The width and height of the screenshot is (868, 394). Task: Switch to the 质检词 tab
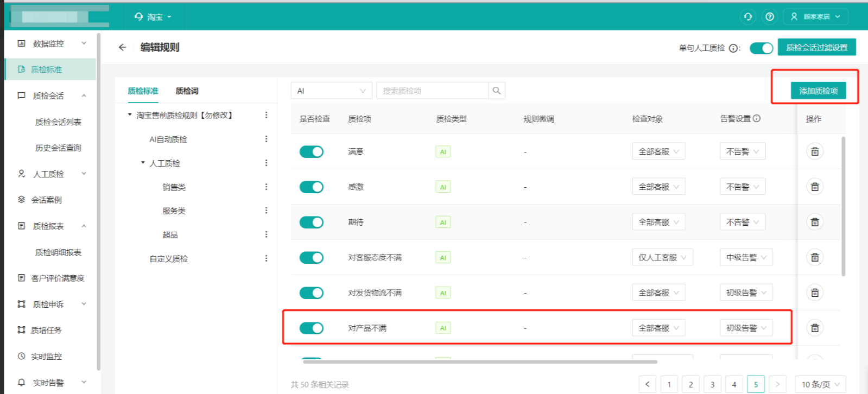pos(187,91)
